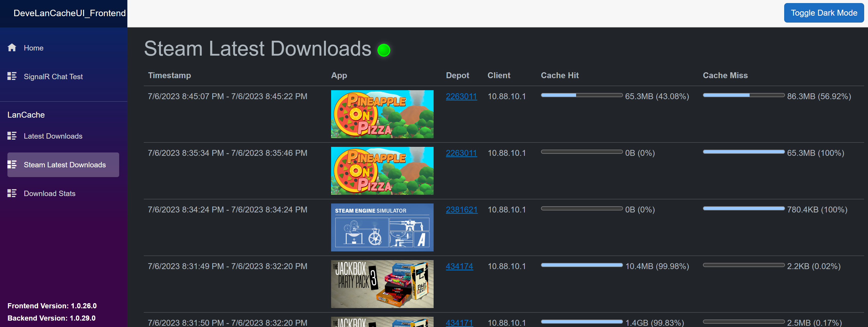The height and width of the screenshot is (327, 868).
Task: Click the Jackbox Party Pack 3 thumbnail
Action: click(382, 284)
